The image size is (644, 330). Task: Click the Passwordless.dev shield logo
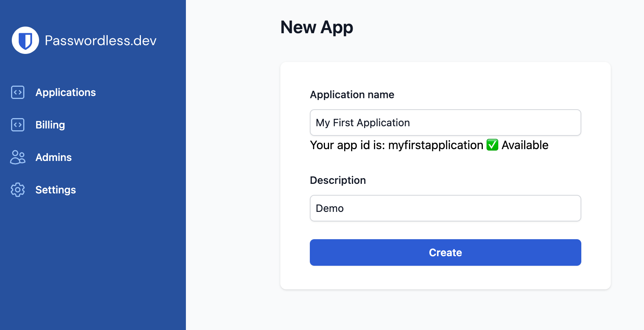tap(25, 40)
